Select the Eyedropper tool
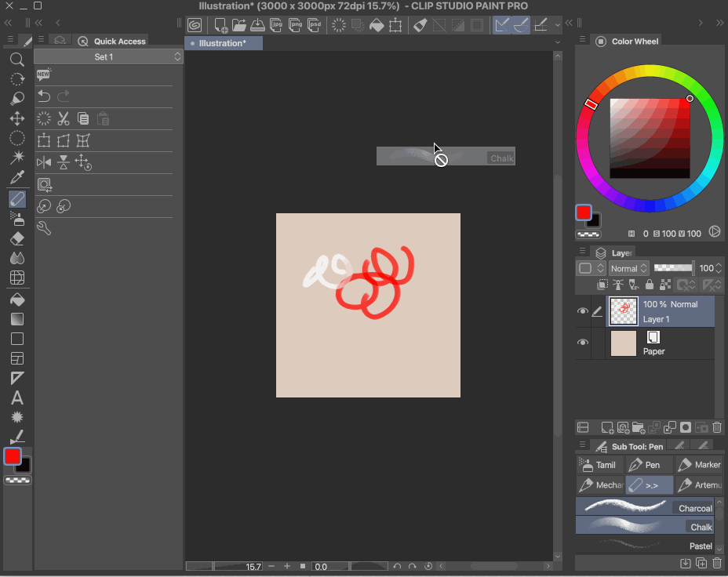The image size is (728, 577). [x=17, y=177]
